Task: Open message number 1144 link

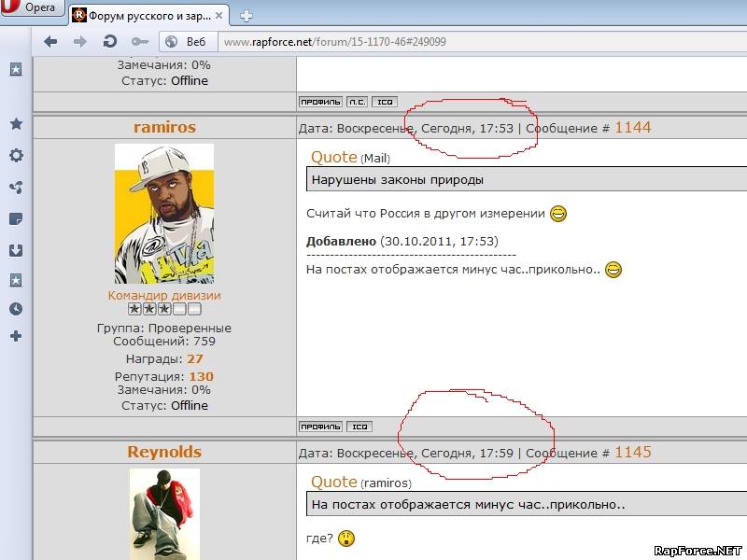Action: (633, 127)
